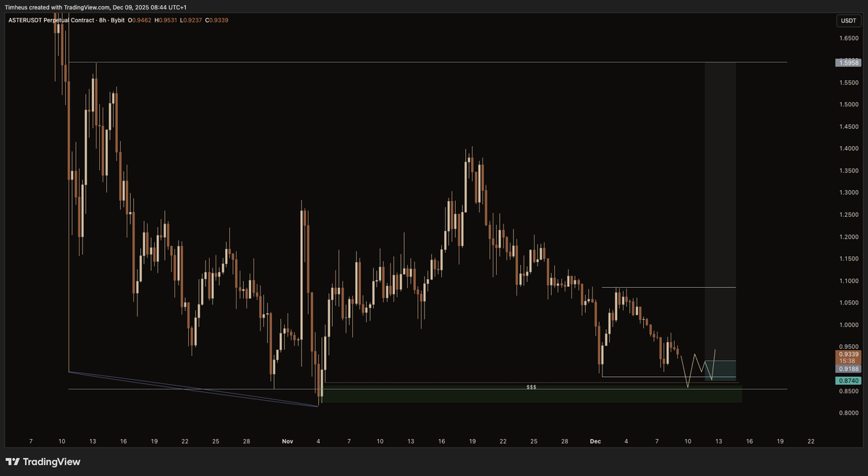This screenshot has height=476, width=868.
Task: Click the 'Dec' label on the time axis
Action: pyautogui.click(x=595, y=441)
